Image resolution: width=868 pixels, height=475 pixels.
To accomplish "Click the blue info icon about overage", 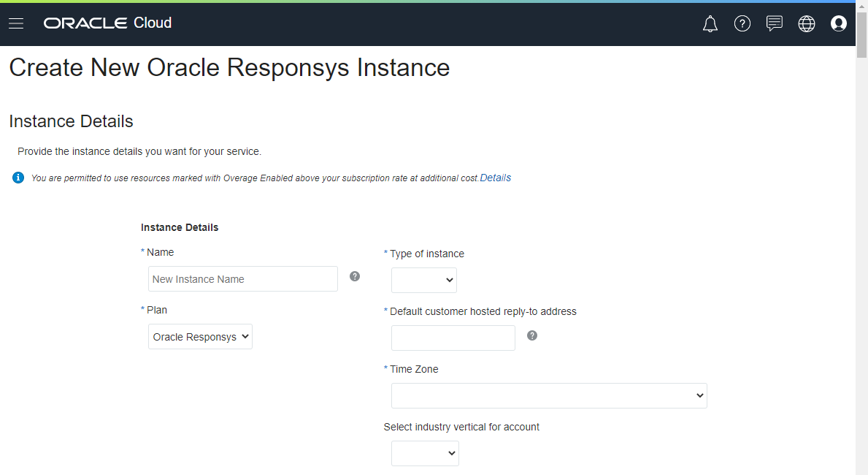I will tap(18, 177).
